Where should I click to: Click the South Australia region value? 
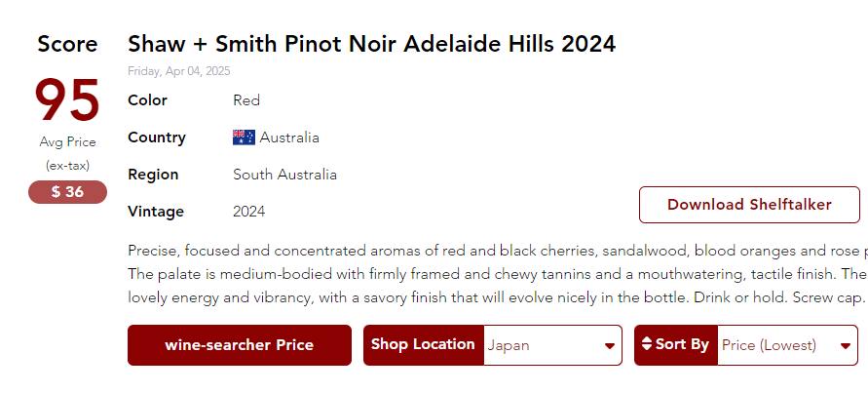tap(284, 175)
